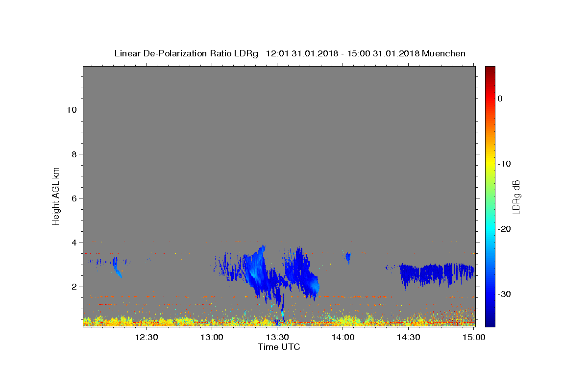Click the colorbar value 0
The height and width of the screenshot is (392, 588).
[500, 98]
